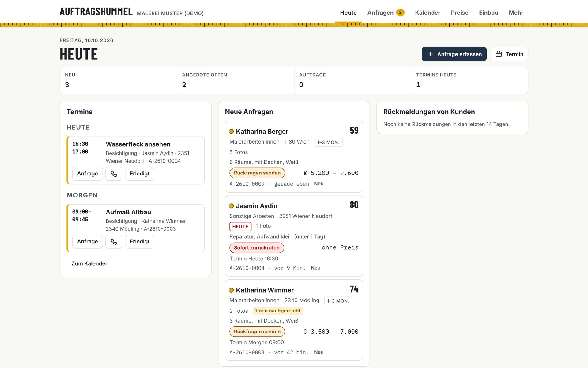Mark Wasserfleck ansehen as Erledigt
588x368 pixels.
(x=139, y=174)
